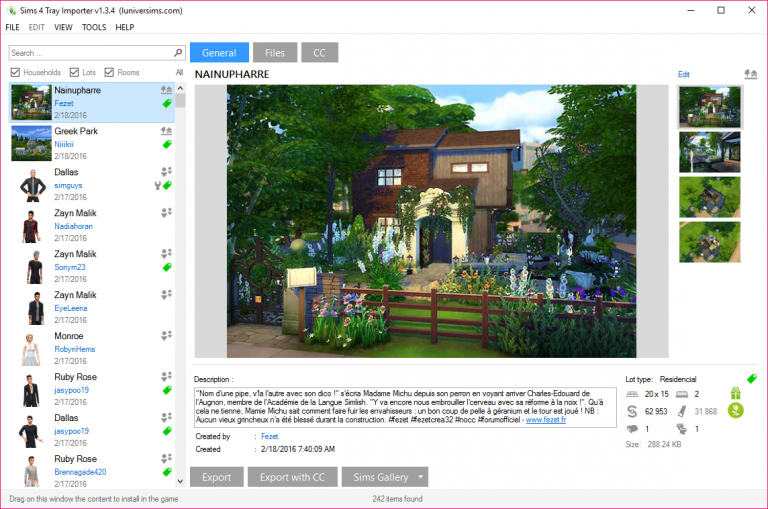Select the third overhead lot thumbnail
Screen dimensions: 768x509
pyautogui.click(x=709, y=197)
